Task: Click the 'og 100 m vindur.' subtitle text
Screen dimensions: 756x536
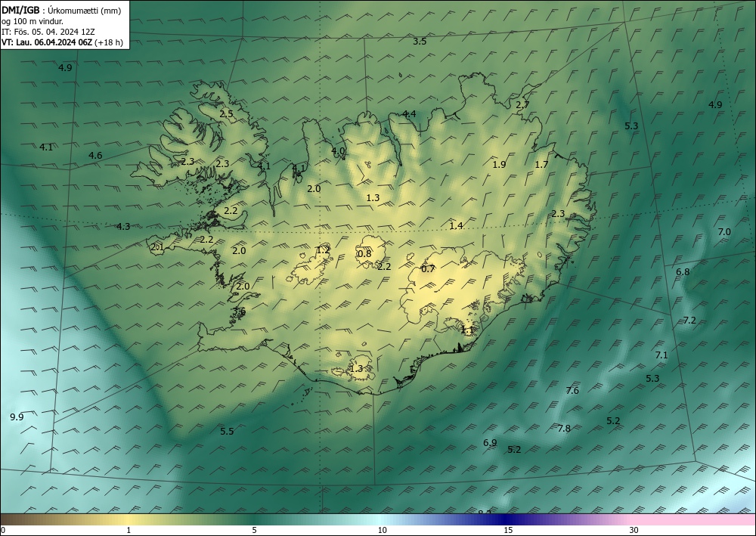Action: (x=33, y=20)
